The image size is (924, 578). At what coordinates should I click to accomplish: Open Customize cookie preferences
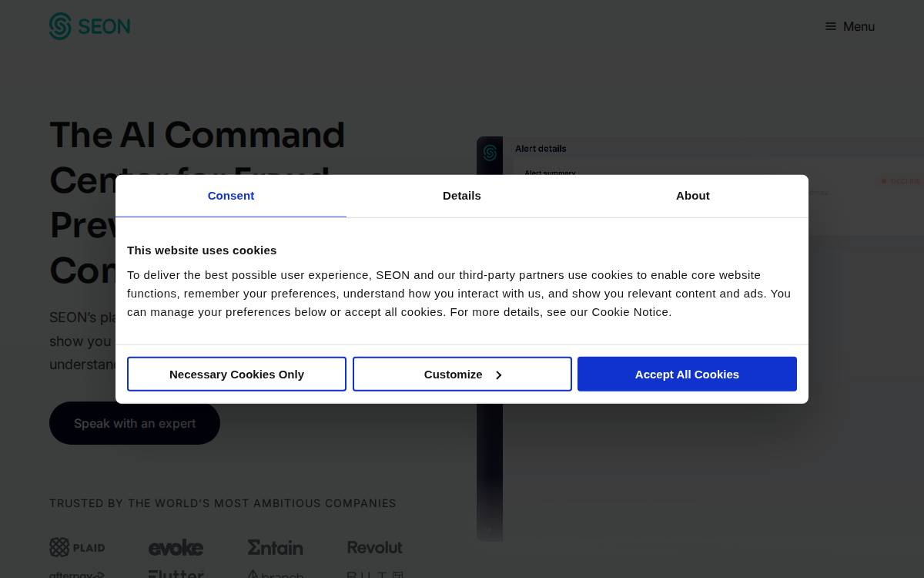pyautogui.click(x=462, y=374)
